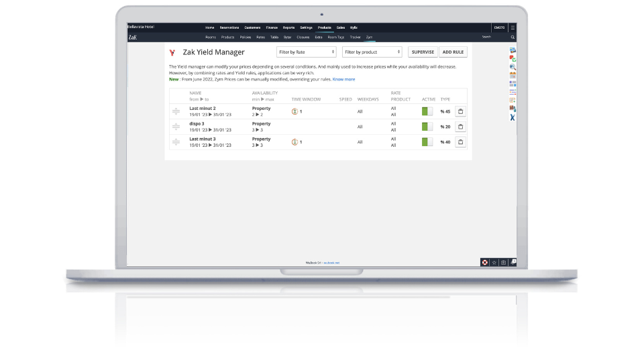Click the blue X sidebar icon

513,117
